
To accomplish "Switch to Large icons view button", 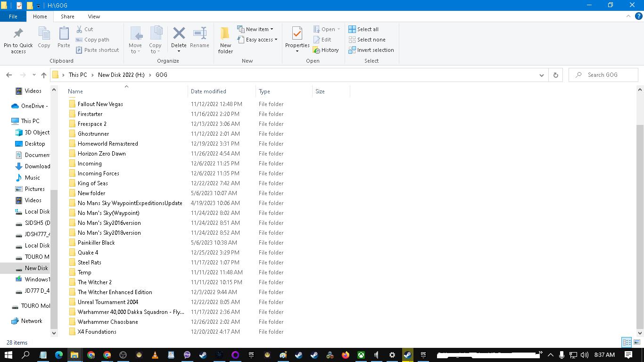I will 636,342.
